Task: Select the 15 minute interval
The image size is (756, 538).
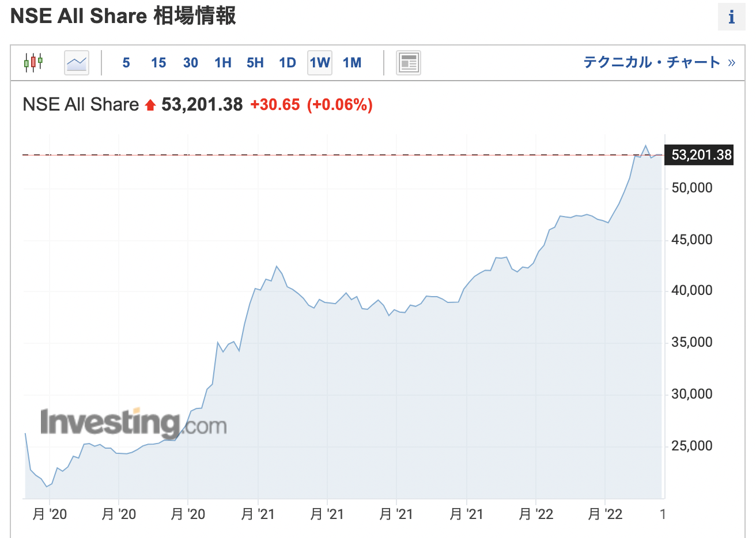Action: click(158, 63)
